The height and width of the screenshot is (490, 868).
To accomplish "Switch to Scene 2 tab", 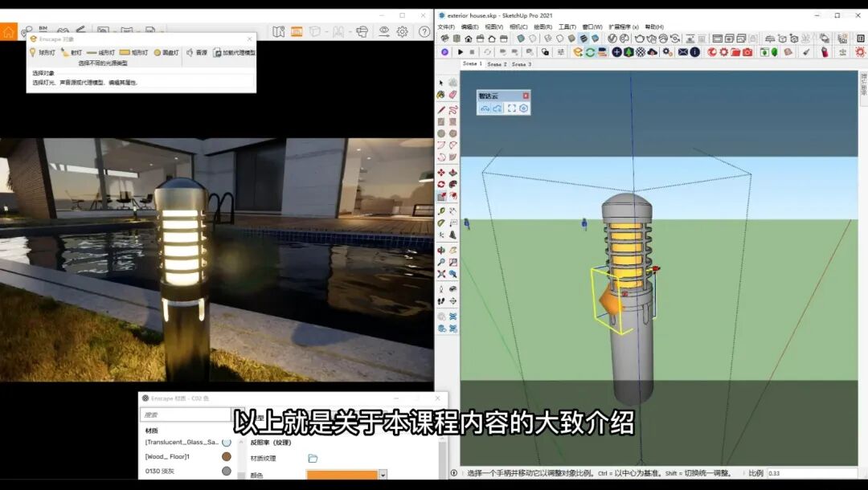I will tap(497, 64).
